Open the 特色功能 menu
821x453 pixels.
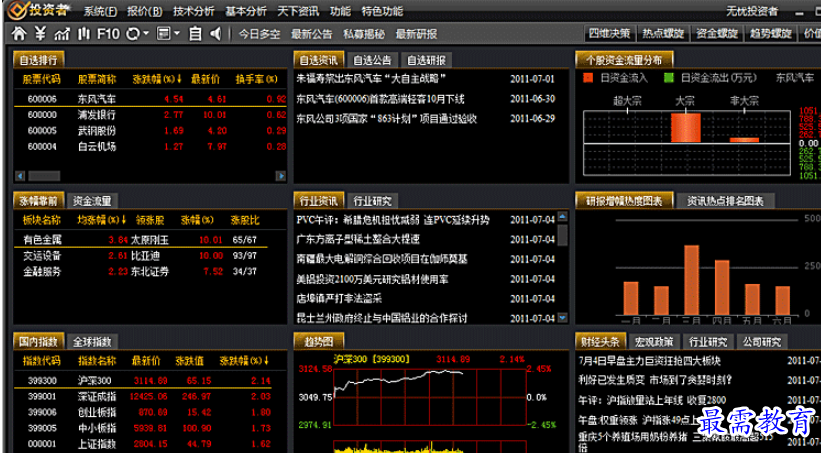click(x=382, y=11)
